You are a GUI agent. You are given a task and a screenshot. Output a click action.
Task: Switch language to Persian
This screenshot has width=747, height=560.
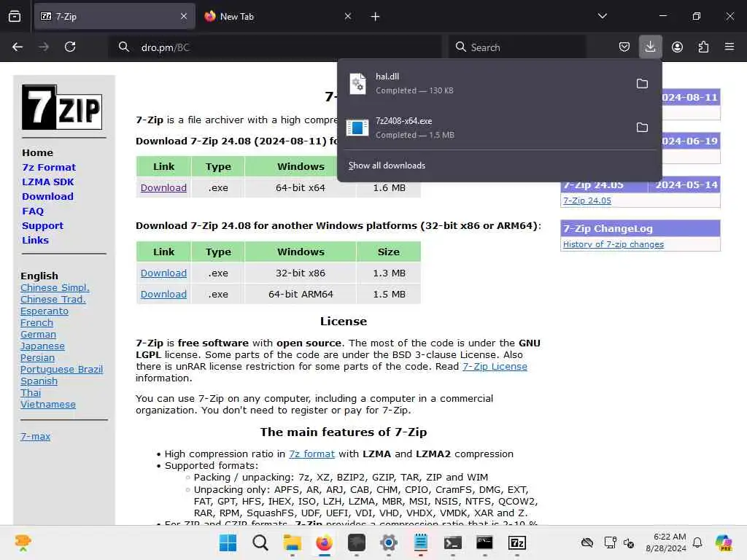pyautogui.click(x=37, y=357)
